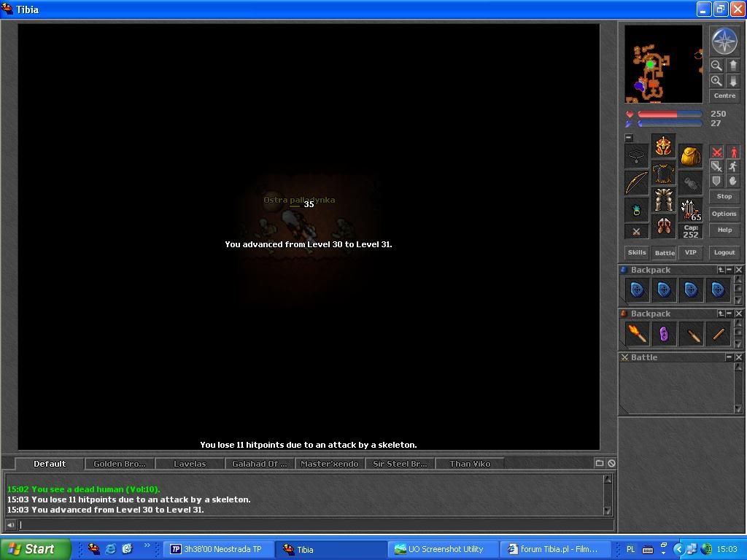Screen dimensions: 747x560
Task: Minimize the Battle list panel
Action: 729,357
